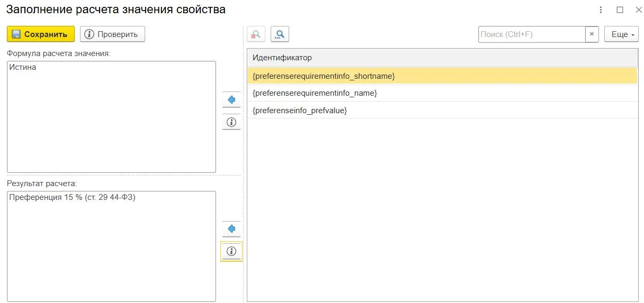This screenshot has width=644, height=303.
Task: Insert identifier into formula using blue arrow
Action: coord(231,99)
